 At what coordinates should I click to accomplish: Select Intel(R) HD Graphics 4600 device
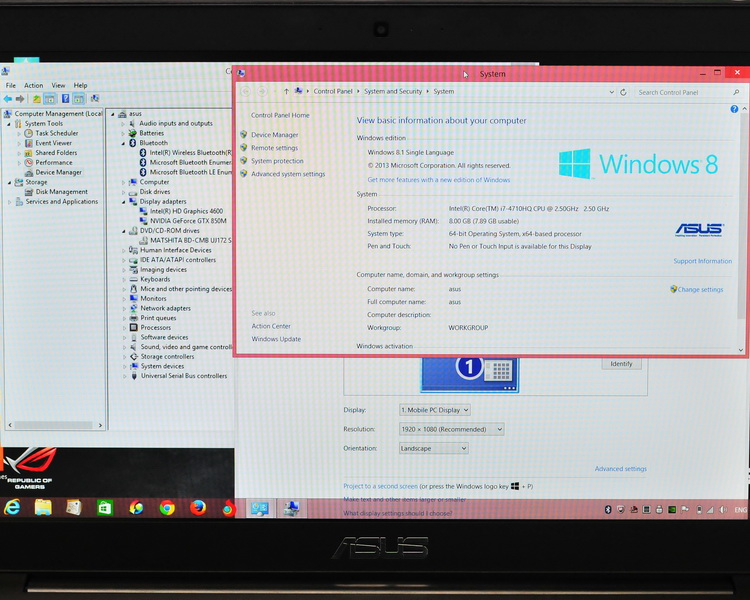click(187, 211)
